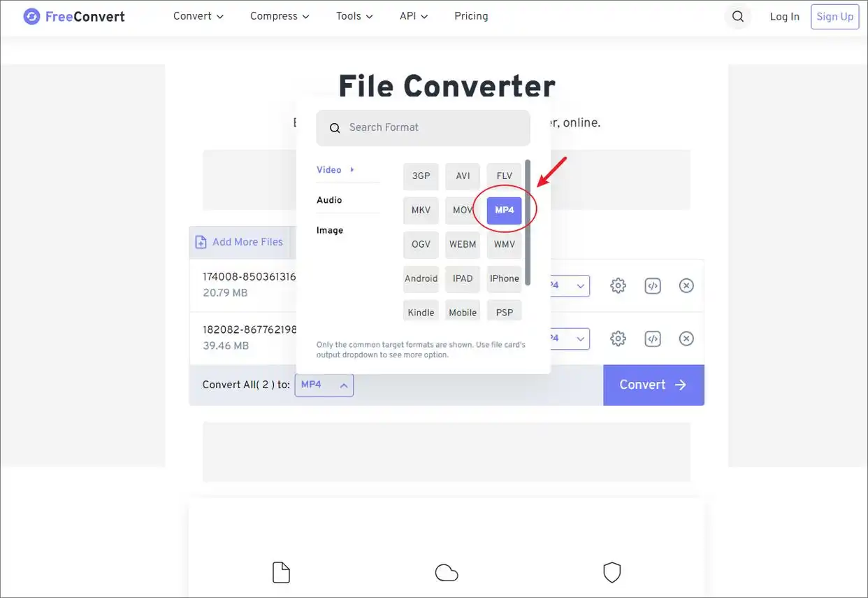Click the magnifier icon in Search Format box
Viewport: 868px width, 598px height.
click(x=335, y=128)
